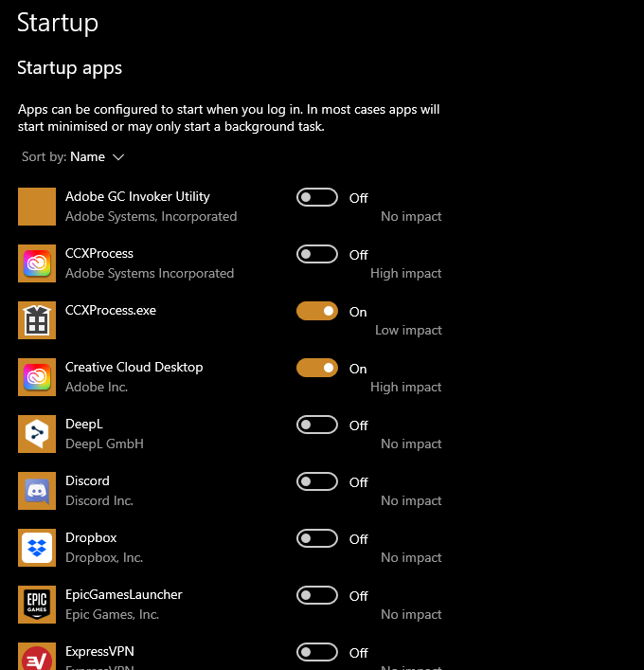Click the Discord app icon

(37, 491)
